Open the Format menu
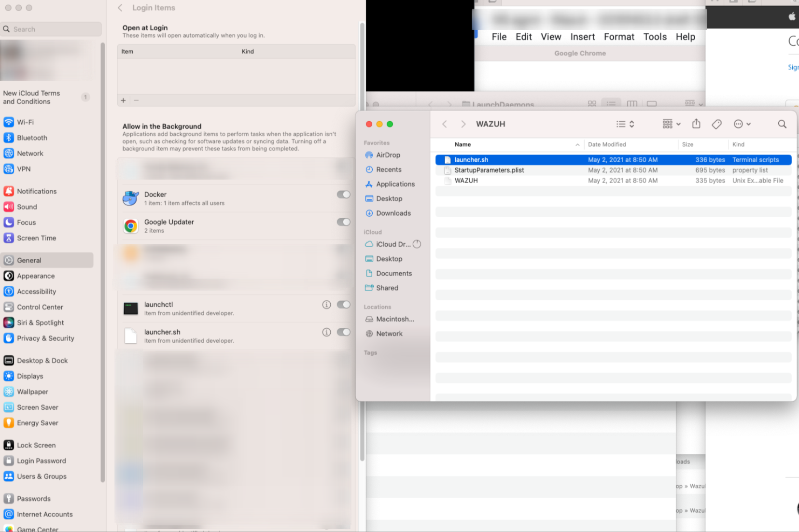 coord(619,37)
